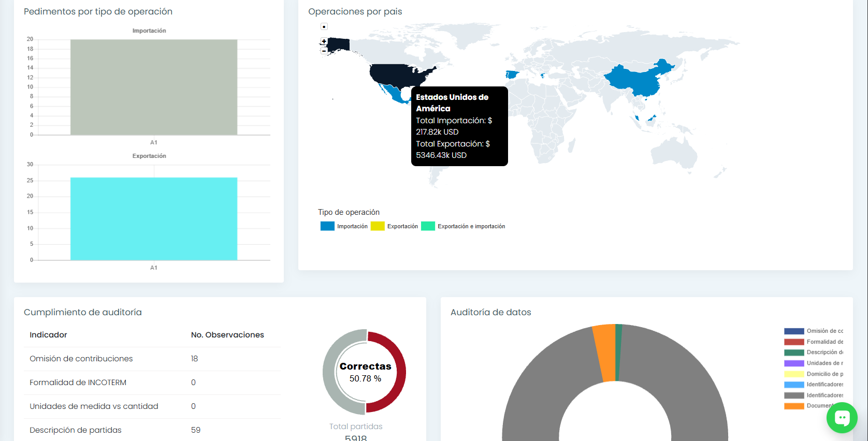Zoom out on the operations map

324,51
